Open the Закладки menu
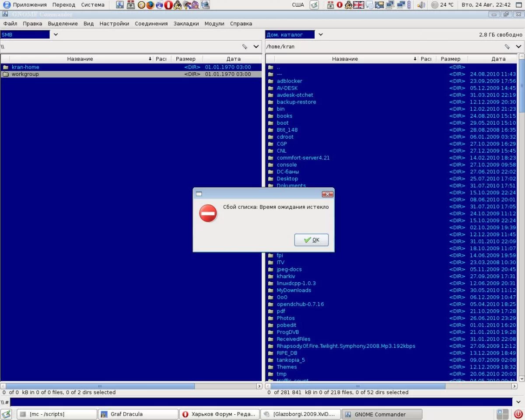Image resolution: width=525 pixels, height=420 pixels. click(x=186, y=24)
